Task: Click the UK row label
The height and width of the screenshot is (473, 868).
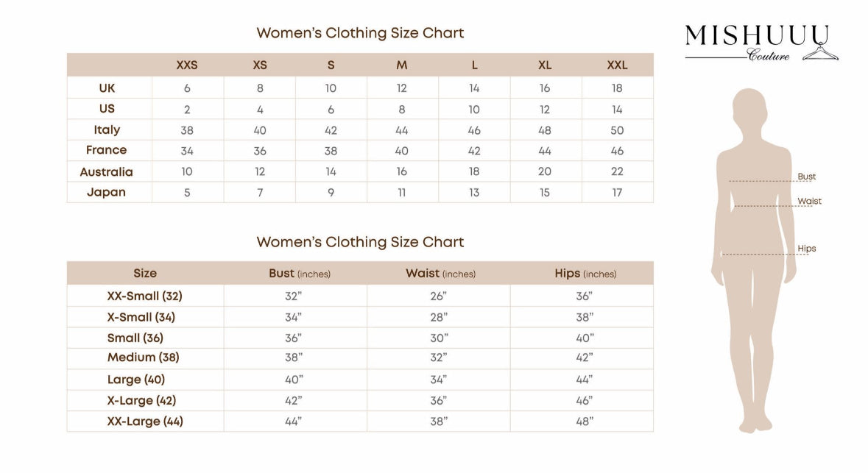Action: click(x=107, y=88)
